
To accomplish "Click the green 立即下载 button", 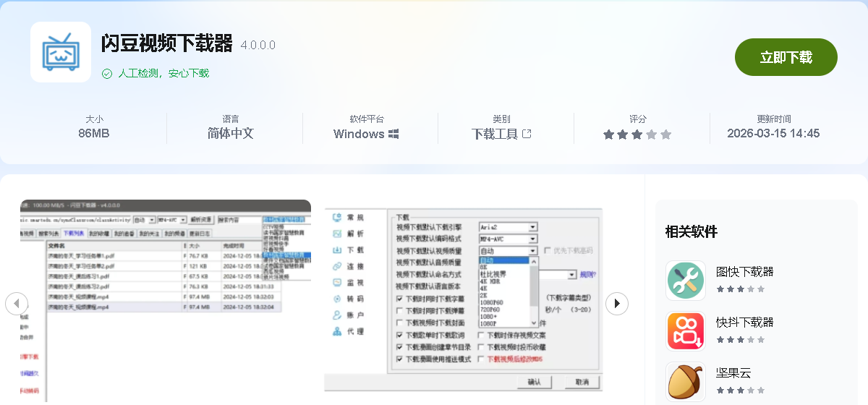I will pyautogui.click(x=786, y=57).
